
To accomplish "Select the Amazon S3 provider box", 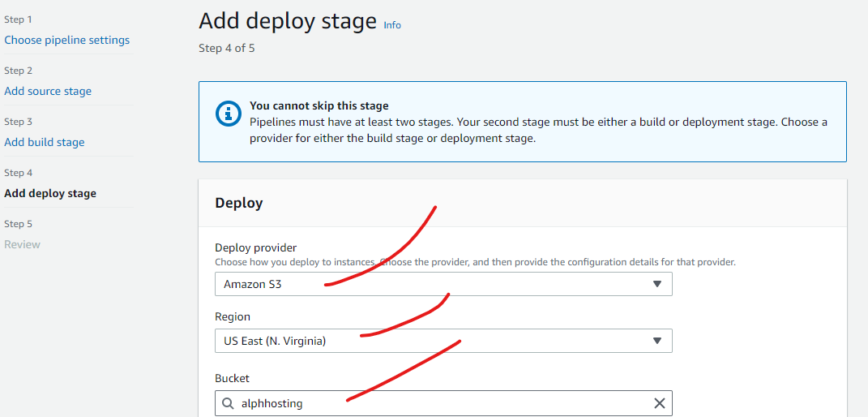I will click(443, 284).
